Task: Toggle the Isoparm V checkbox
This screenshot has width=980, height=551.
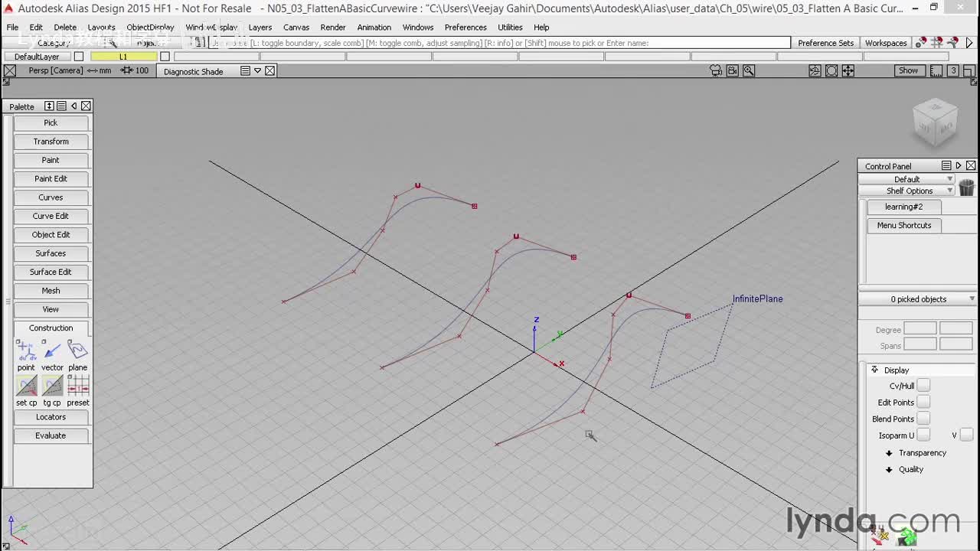Action: point(966,435)
